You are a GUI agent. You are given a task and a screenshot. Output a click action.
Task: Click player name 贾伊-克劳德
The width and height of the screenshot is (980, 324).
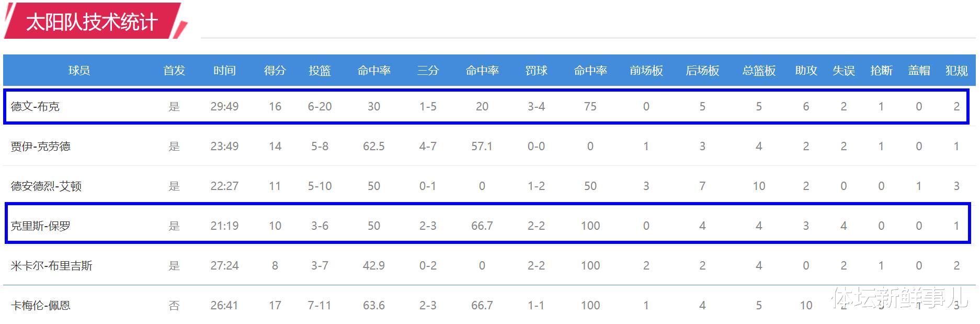(x=40, y=147)
